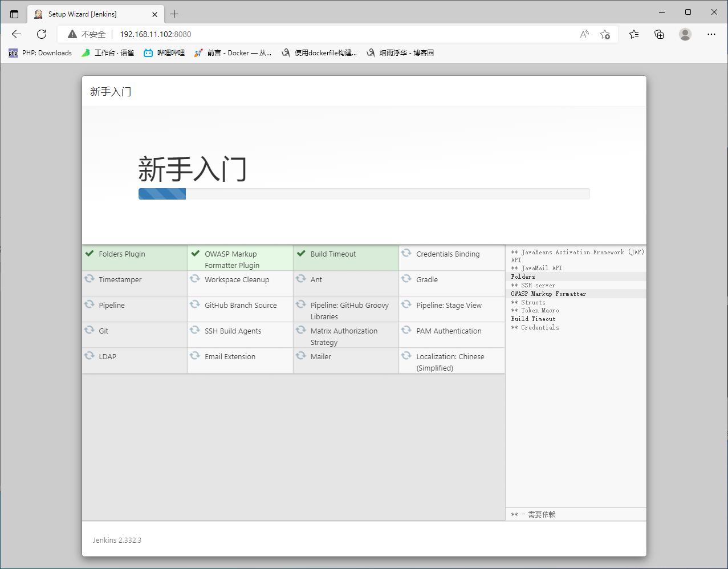The image size is (728, 569).
Task: Open the browser profile avatar
Action: [x=685, y=34]
